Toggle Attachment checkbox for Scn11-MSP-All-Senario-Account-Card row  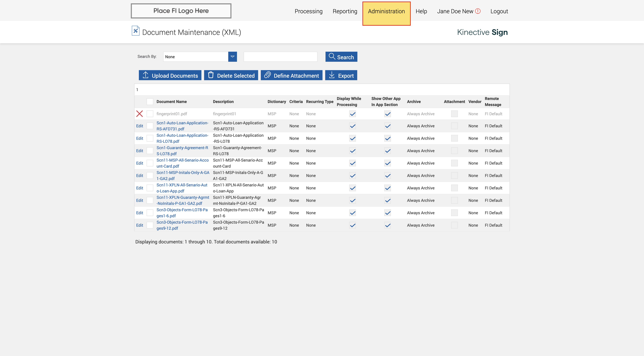pos(454,163)
